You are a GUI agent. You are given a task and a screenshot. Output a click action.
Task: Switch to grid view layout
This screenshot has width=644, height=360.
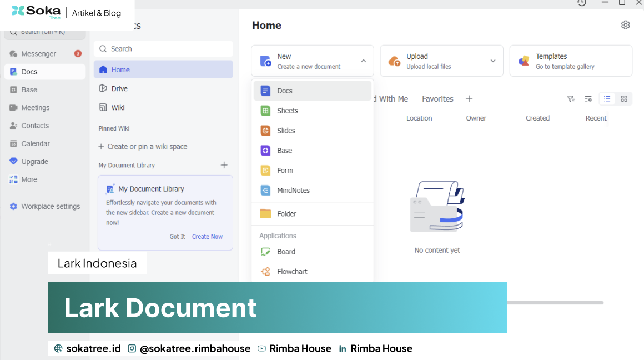(x=624, y=99)
